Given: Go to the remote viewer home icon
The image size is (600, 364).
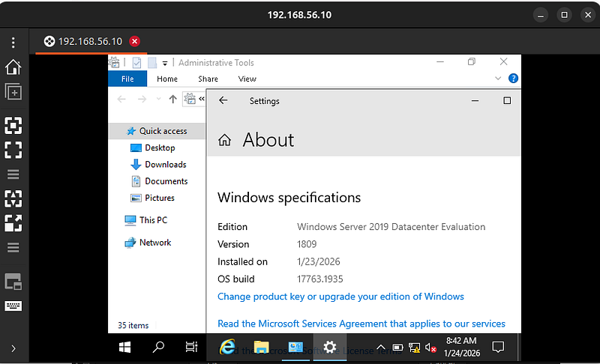Looking at the screenshot, I should [13, 67].
